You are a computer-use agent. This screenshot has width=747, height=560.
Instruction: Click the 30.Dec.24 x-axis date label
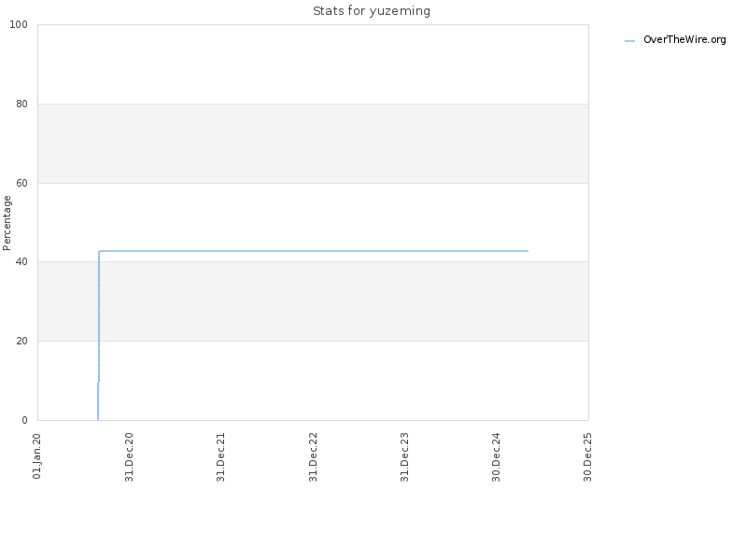click(x=496, y=456)
